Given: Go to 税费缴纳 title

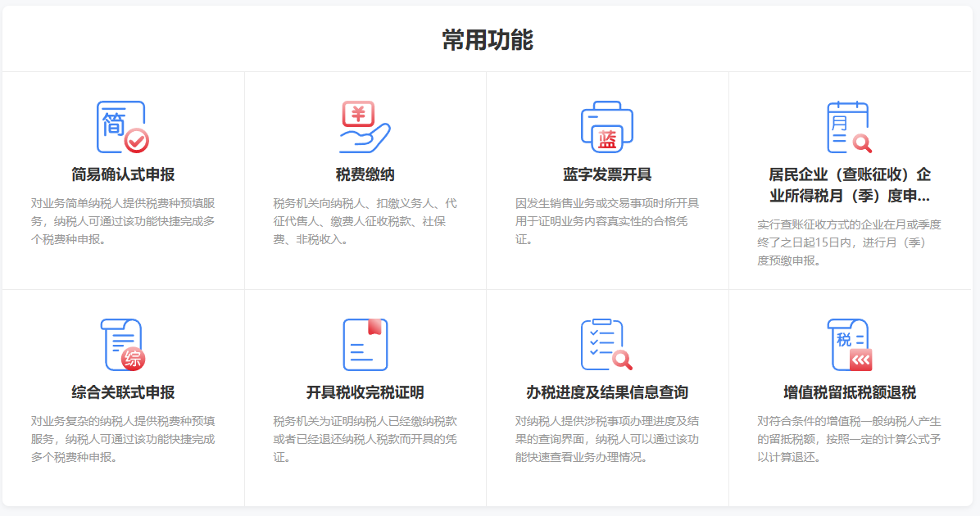Looking at the screenshot, I should [365, 174].
